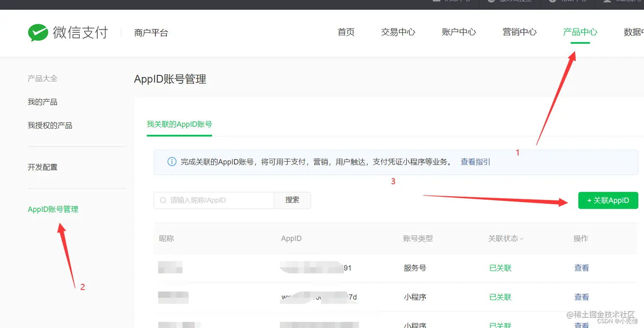Click the magnifier icon in the search box
The image size is (644, 328).
tap(163, 200)
